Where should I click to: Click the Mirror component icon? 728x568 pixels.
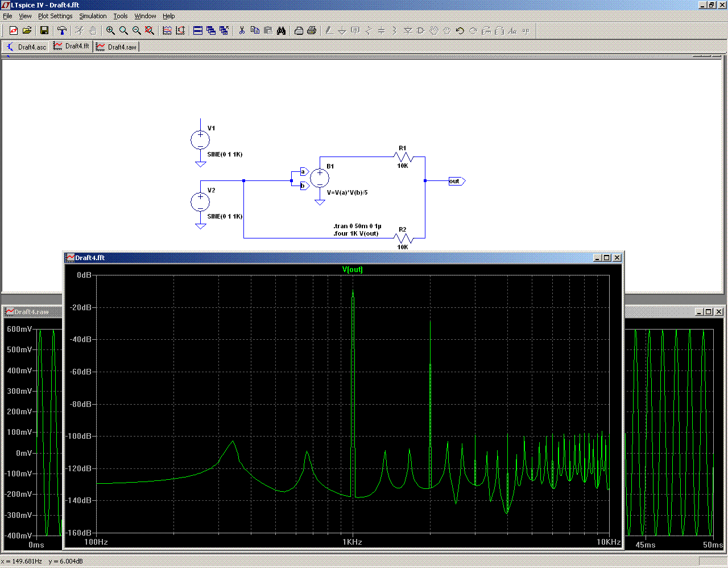[499, 31]
